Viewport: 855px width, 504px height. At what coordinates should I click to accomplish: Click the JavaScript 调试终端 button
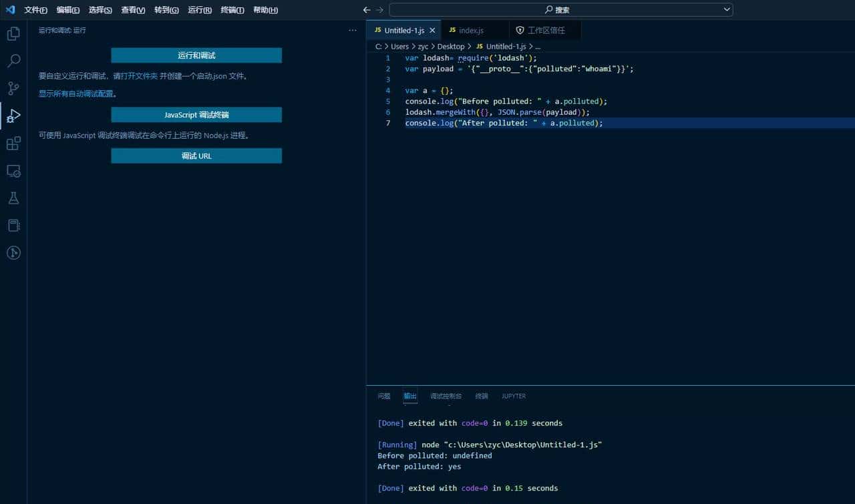coord(196,114)
